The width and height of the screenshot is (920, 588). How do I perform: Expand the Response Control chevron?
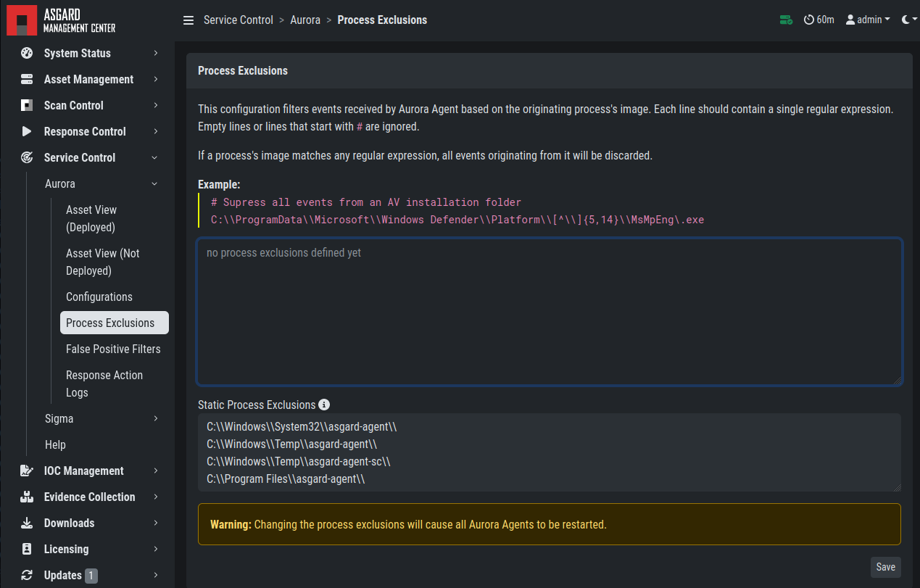click(155, 131)
